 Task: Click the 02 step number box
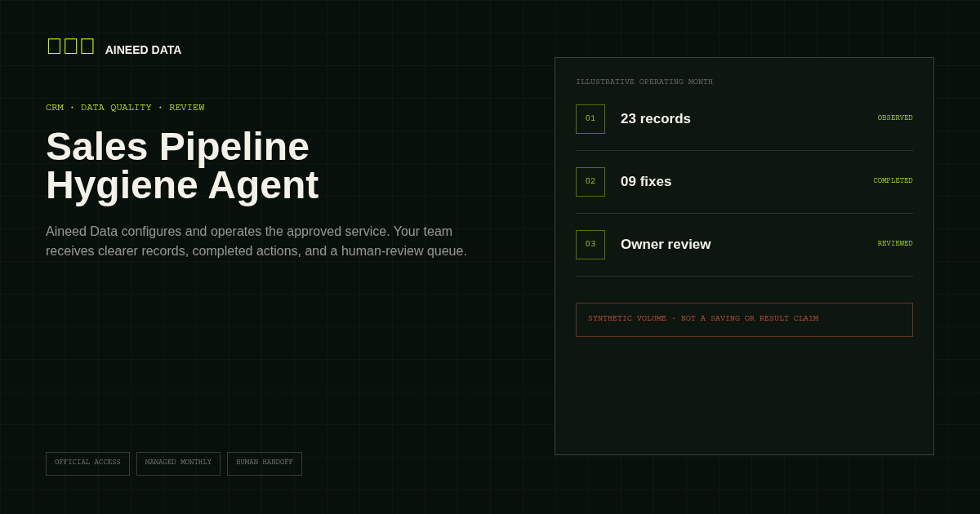pos(590,182)
